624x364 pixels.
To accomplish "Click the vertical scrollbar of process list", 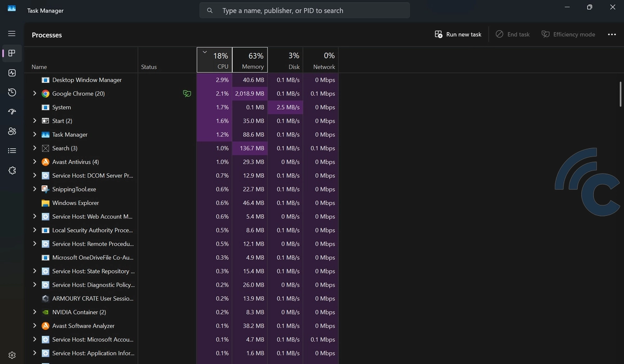I will 620,94.
